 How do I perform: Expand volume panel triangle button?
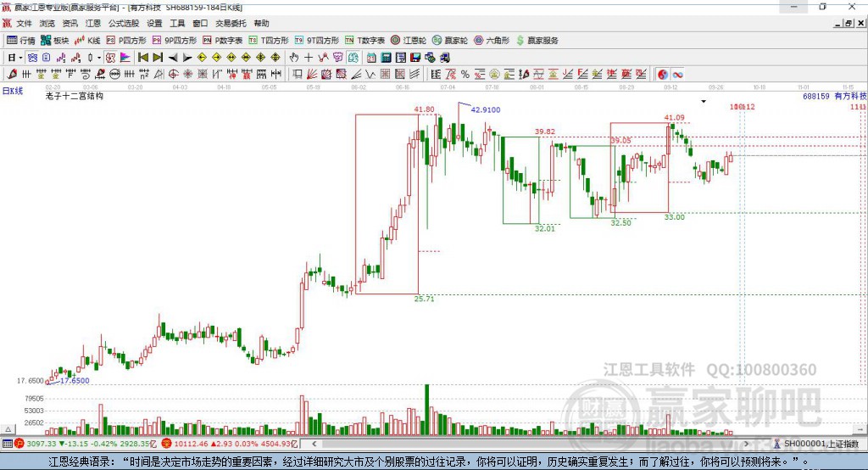8,429
